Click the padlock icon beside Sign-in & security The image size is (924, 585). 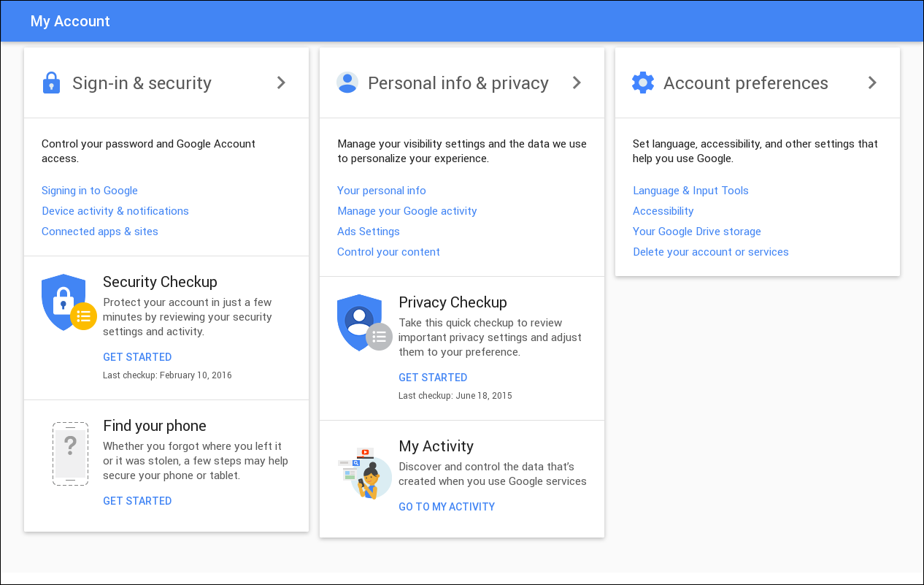click(x=51, y=83)
